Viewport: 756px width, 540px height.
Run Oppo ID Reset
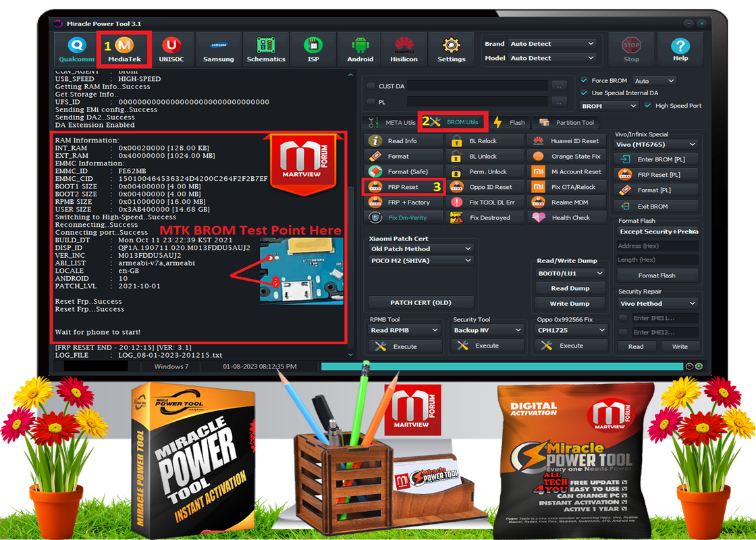click(x=485, y=187)
